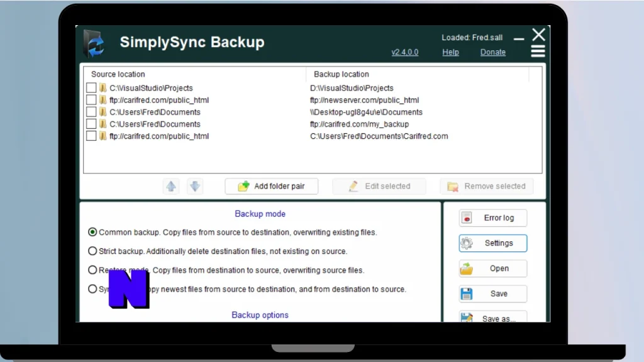Open the hamburger menu icon
The width and height of the screenshot is (644, 362).
tap(538, 52)
